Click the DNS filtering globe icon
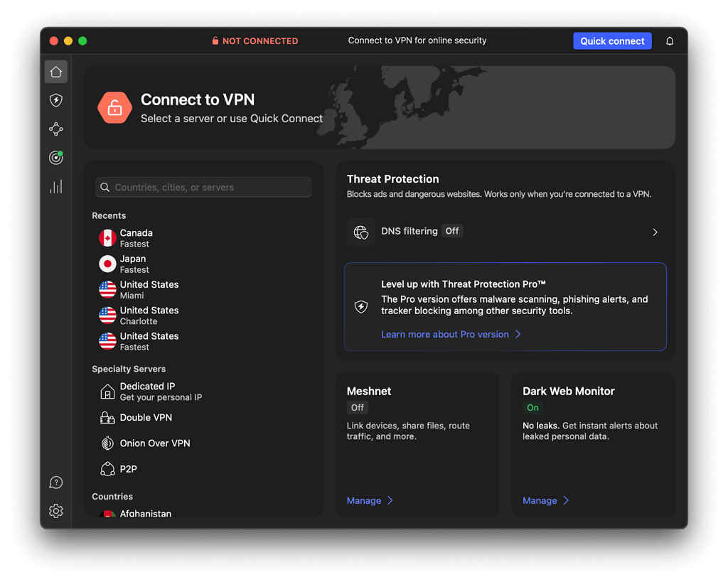Image resolution: width=728 pixels, height=582 pixels. click(x=360, y=232)
